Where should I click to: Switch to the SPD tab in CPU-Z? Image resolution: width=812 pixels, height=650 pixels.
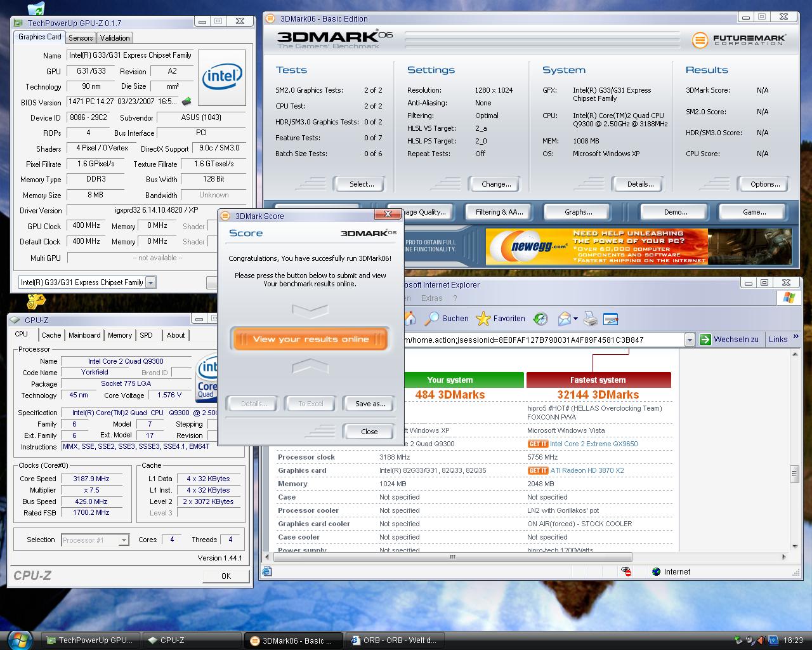[x=146, y=335]
